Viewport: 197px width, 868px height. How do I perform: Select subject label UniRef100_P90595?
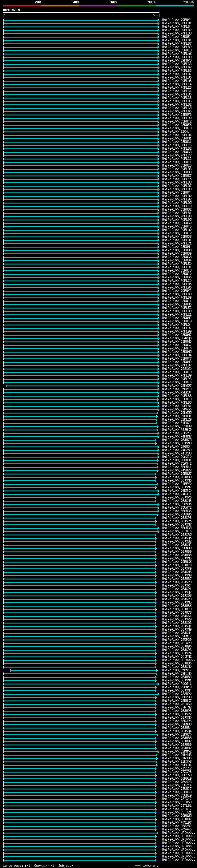point(177,504)
